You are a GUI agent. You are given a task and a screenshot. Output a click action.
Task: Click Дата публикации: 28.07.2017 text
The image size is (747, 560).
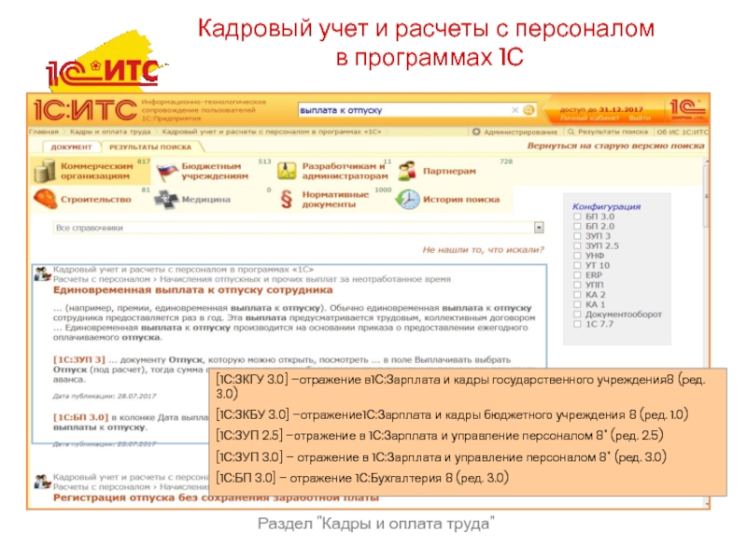point(105,396)
